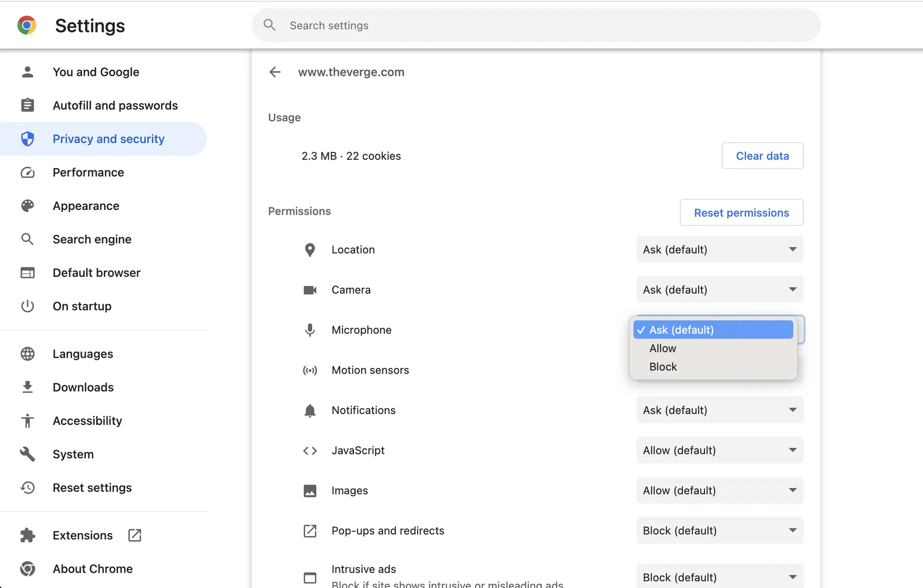Open the Pop-ups and redirects dropdown

[x=720, y=530]
